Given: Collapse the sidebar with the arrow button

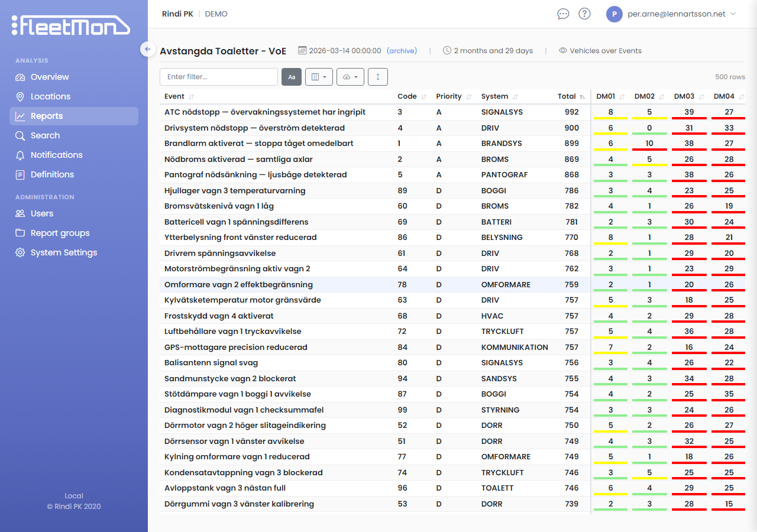Looking at the screenshot, I should (147, 49).
